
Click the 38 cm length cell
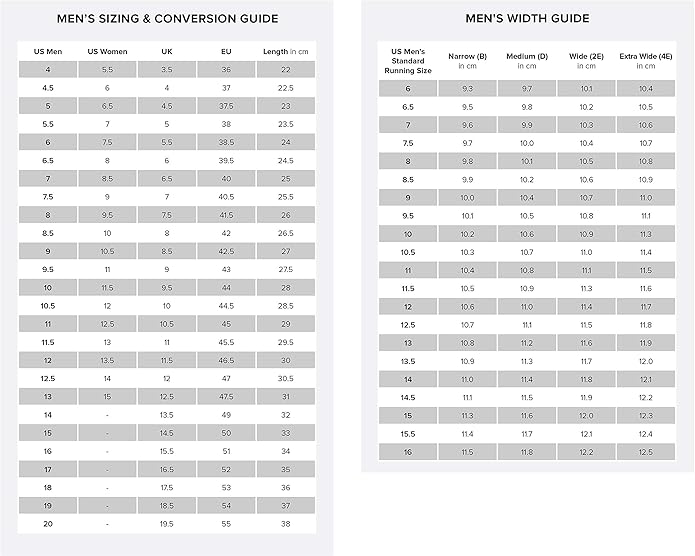(285, 524)
